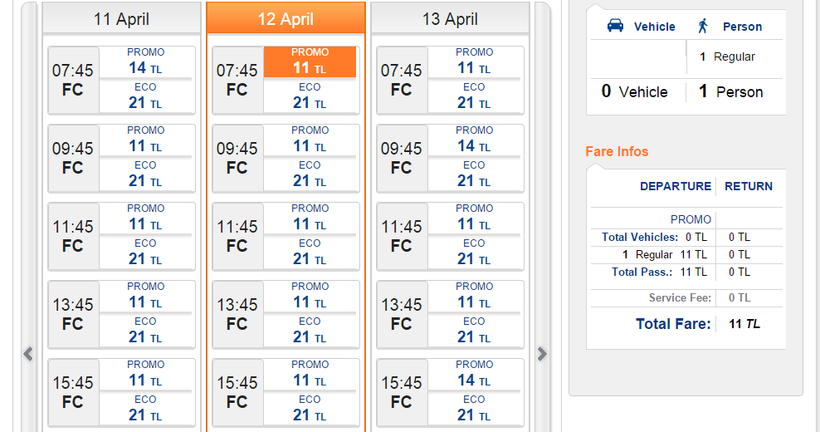Click the 13 April 07:45 FC time cell
The image size is (820, 432).
click(x=401, y=80)
